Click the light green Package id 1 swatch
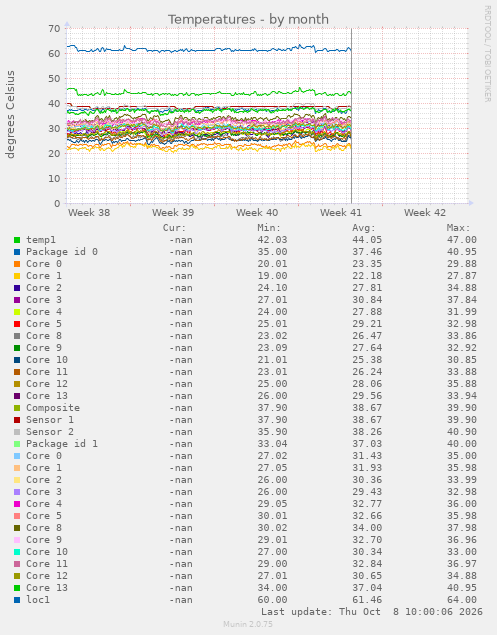Screen dimensions: 497x635 pos(17,444)
